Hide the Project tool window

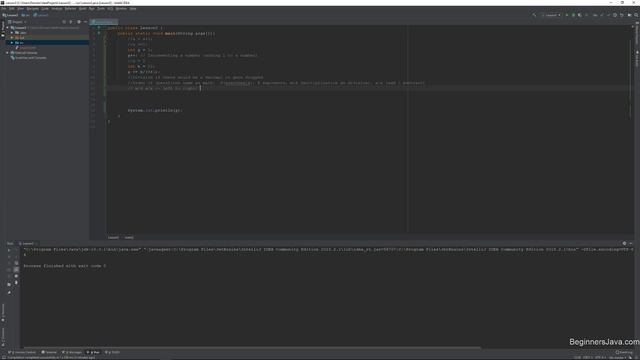(x=85, y=22)
